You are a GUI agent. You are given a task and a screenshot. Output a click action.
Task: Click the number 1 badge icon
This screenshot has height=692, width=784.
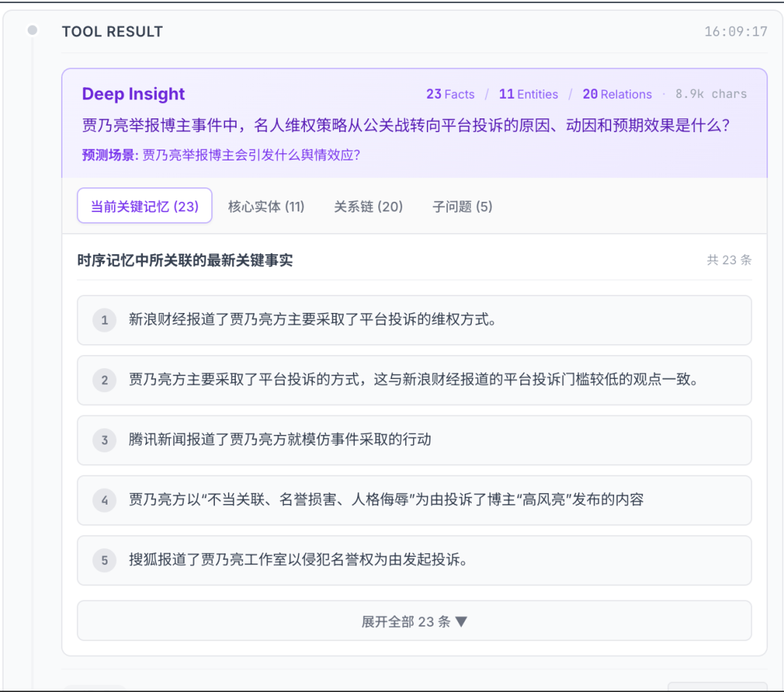click(105, 320)
